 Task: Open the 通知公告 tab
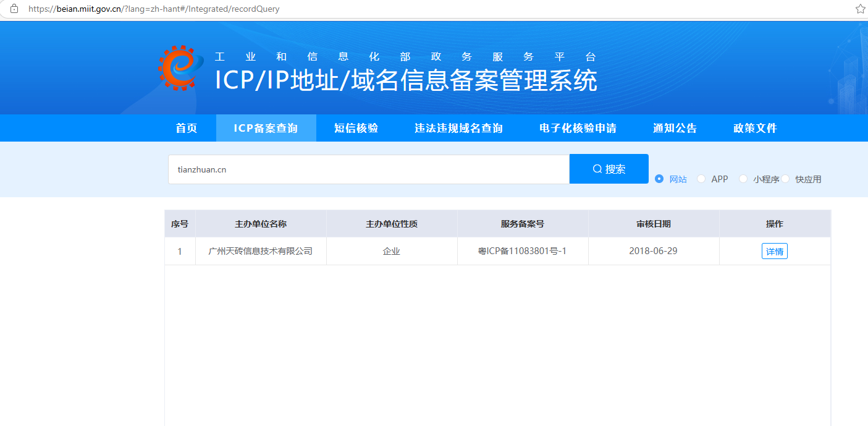click(675, 128)
